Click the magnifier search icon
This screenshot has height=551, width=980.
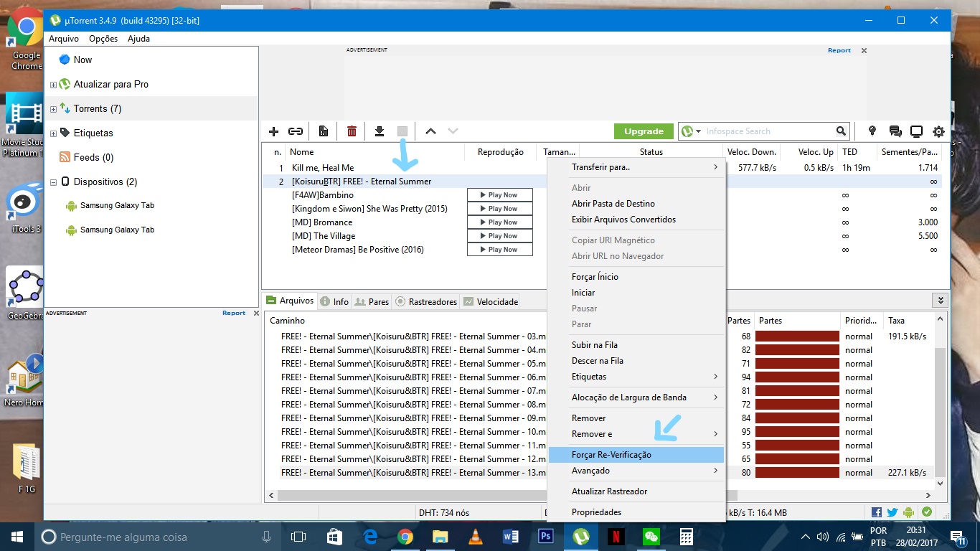coord(841,131)
